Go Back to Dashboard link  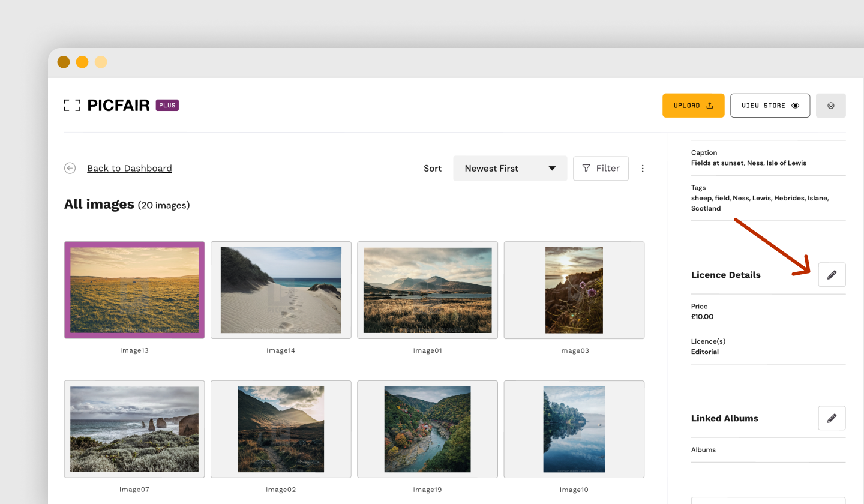coord(130,169)
